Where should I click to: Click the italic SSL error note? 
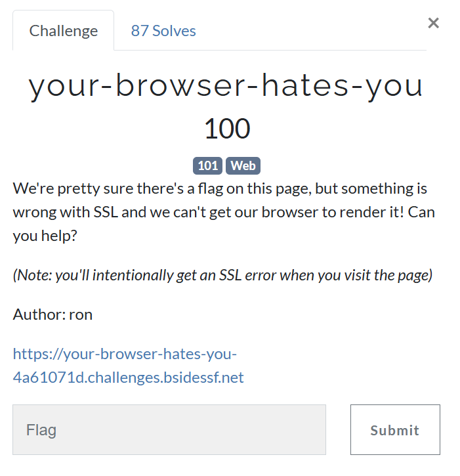(x=222, y=275)
